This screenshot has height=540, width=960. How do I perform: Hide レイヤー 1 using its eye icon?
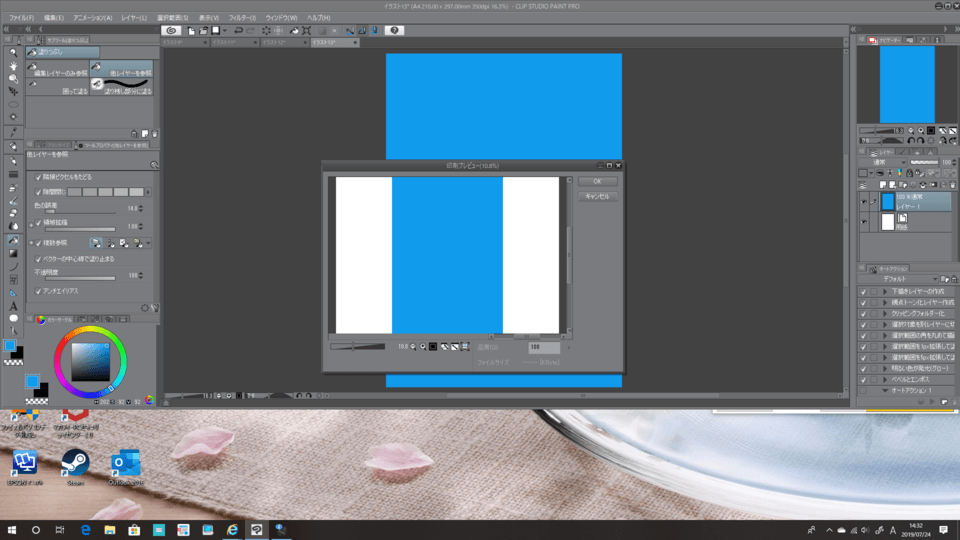click(865, 201)
